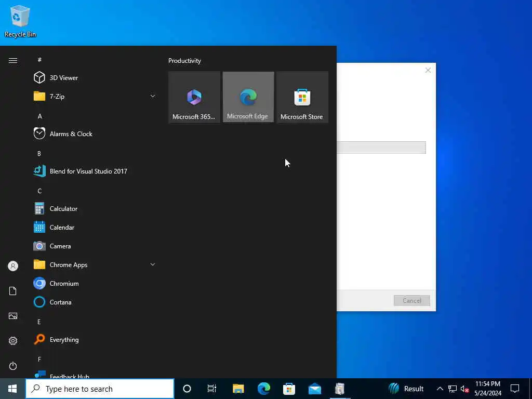Open the user account icon

coord(13,266)
